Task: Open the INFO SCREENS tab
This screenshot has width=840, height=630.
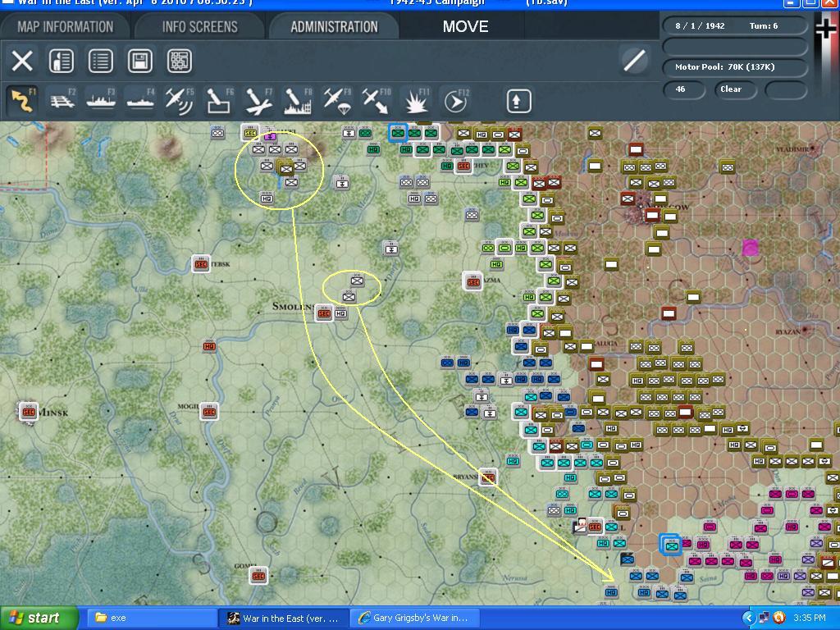Action: (x=200, y=27)
